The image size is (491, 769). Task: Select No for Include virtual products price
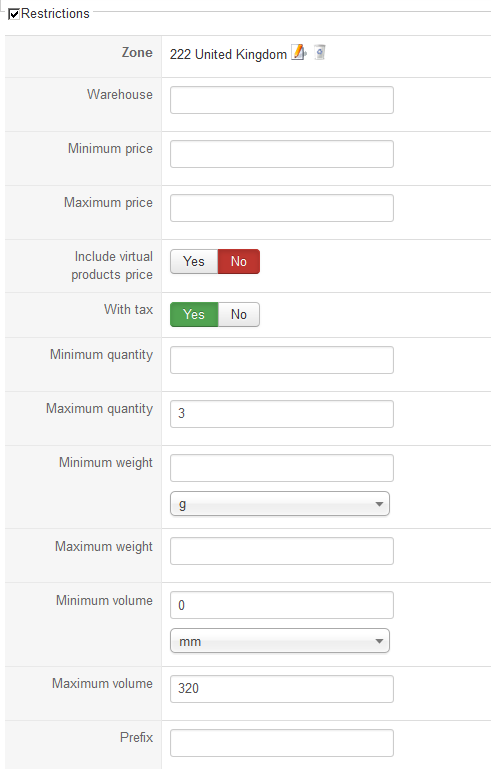(x=239, y=261)
